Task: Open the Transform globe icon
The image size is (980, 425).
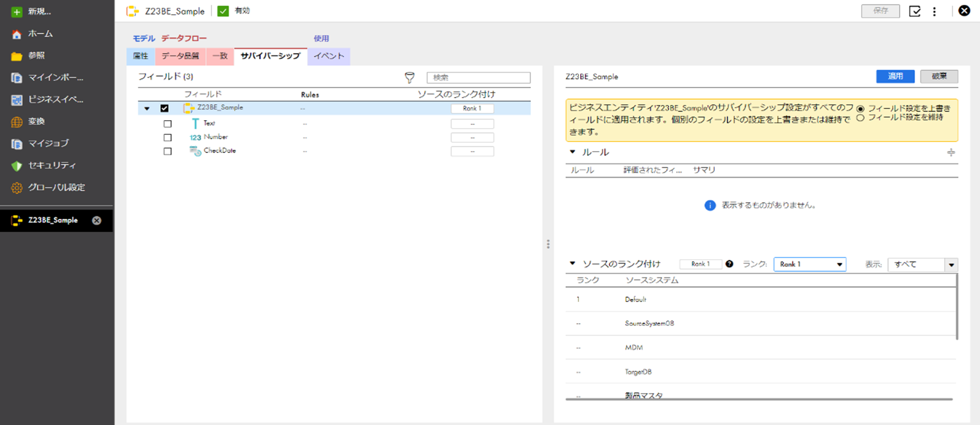Action: (16, 122)
